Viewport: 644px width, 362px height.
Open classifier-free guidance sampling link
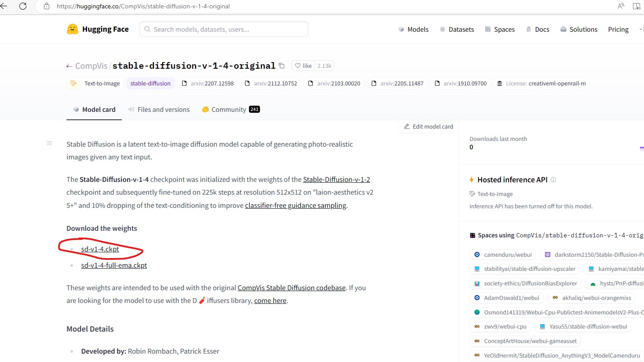(296, 205)
